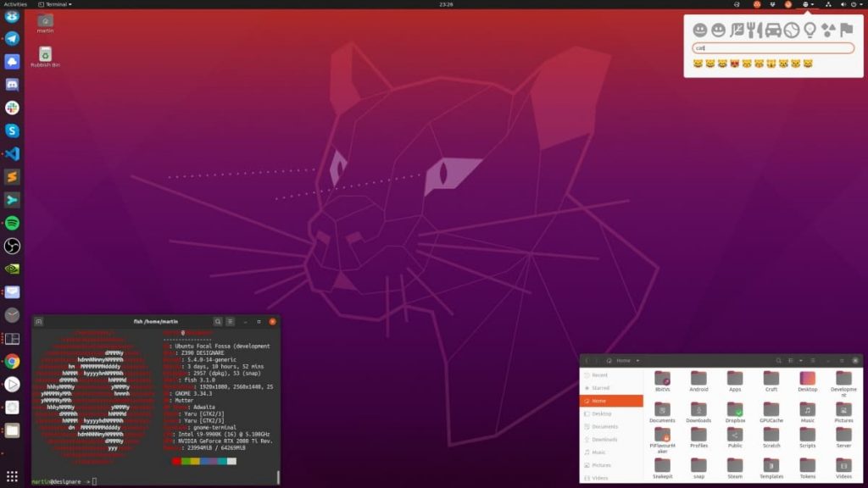Click the search icon in the Files toolbar

coord(778,360)
